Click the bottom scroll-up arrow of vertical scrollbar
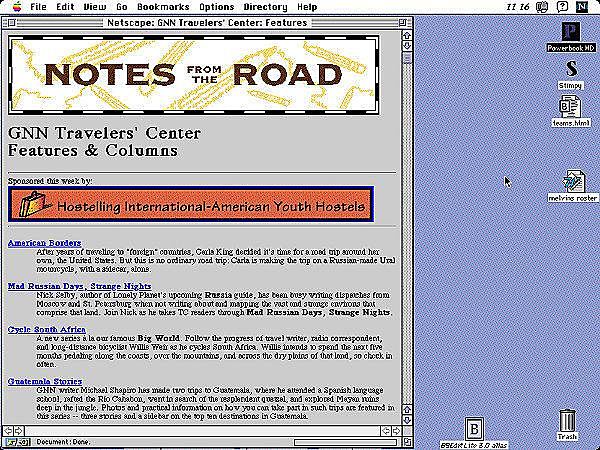This screenshot has width=600, height=450. point(407,410)
